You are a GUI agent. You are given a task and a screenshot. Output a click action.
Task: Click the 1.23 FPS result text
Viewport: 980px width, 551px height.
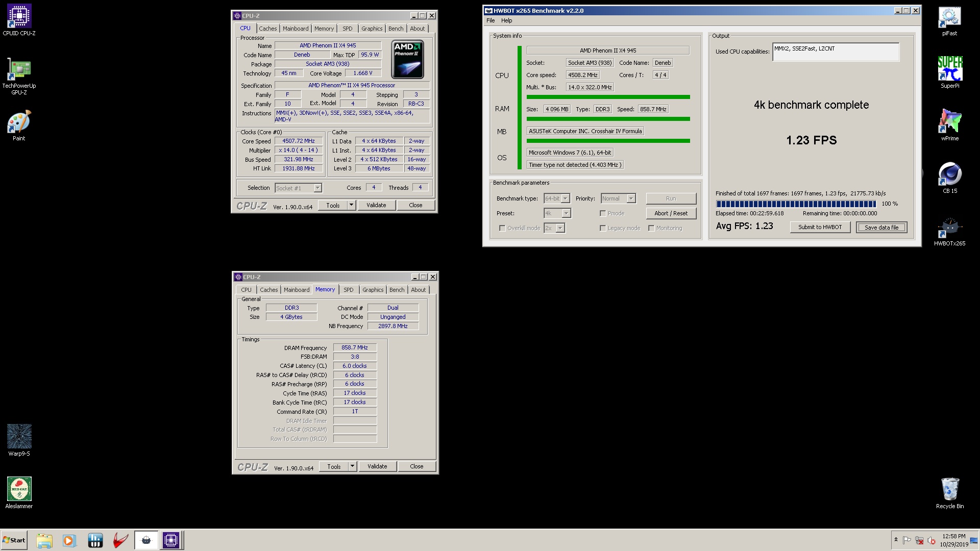click(x=811, y=140)
